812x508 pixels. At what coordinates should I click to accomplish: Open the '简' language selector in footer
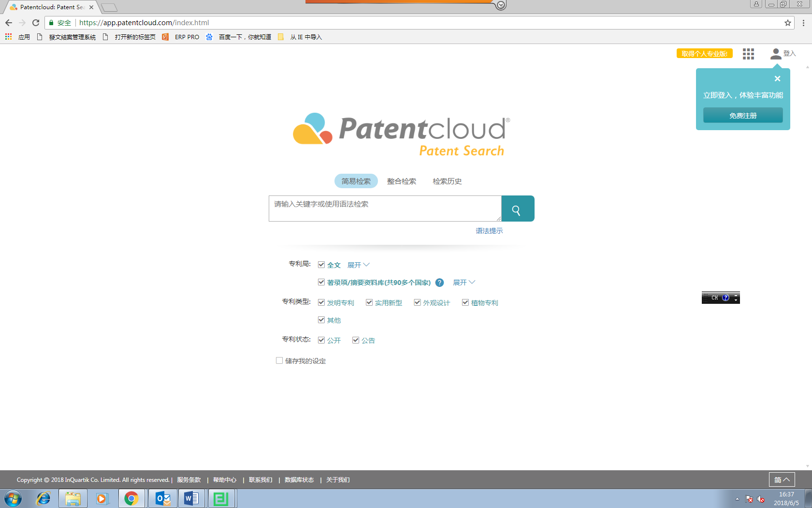(782, 479)
